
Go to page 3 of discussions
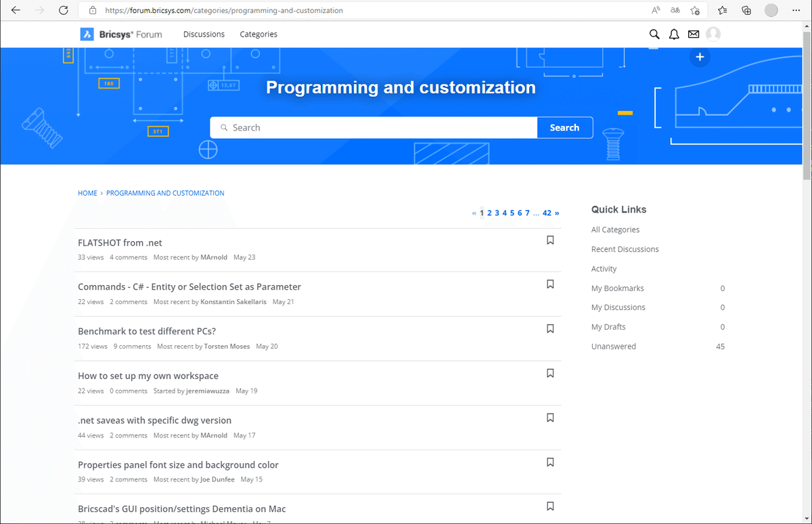pos(497,213)
